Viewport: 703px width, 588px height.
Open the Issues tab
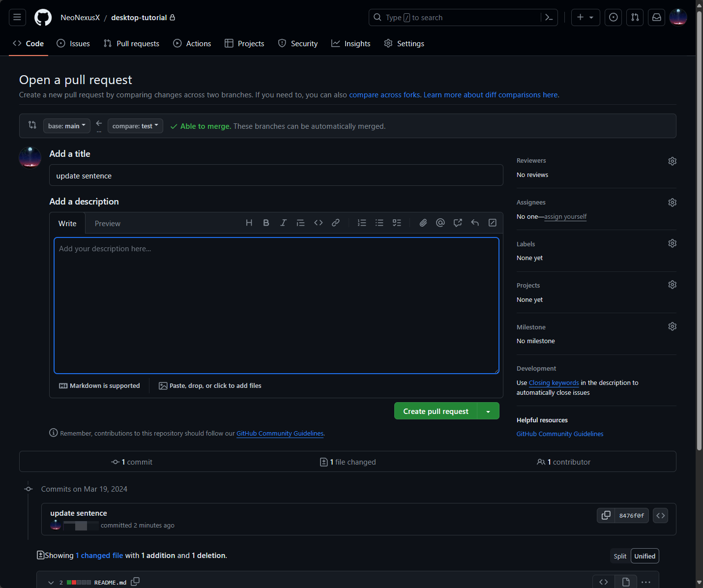(73, 43)
